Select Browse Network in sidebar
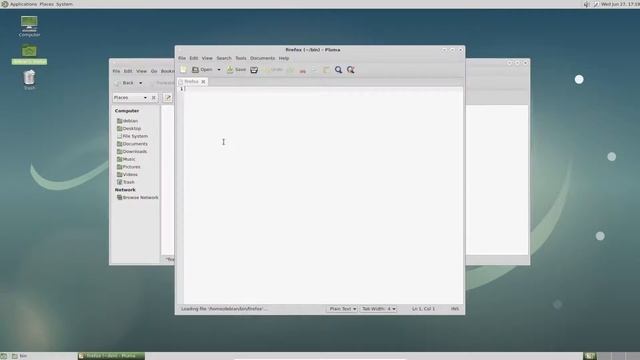 click(x=138, y=198)
